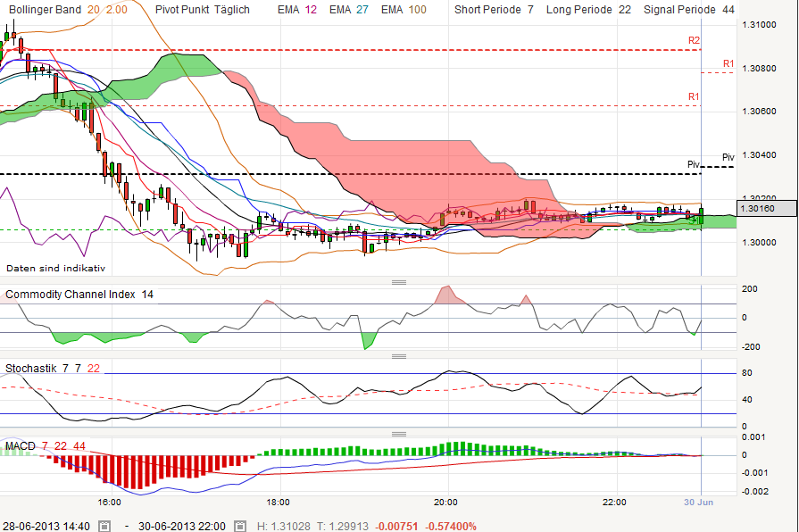Click the change value -0.00751
The image size is (799, 532).
pyautogui.click(x=396, y=526)
